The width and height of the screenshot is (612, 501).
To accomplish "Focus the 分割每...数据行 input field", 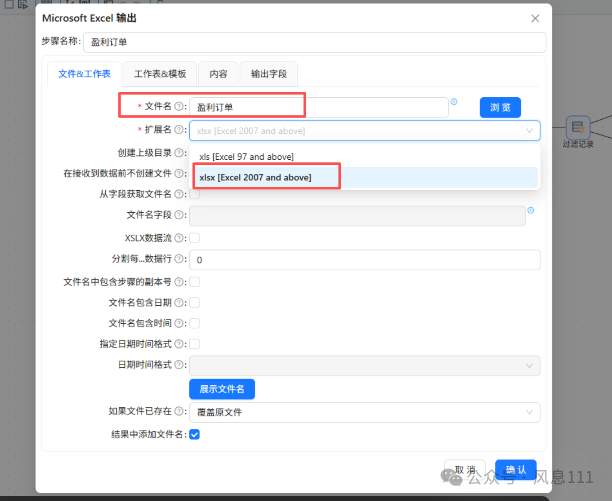I will [x=365, y=260].
